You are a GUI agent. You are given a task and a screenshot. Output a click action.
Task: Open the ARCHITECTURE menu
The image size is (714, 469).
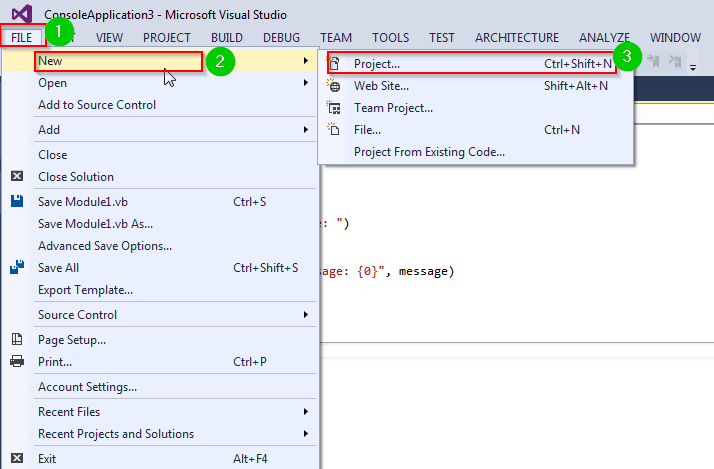[x=517, y=38]
